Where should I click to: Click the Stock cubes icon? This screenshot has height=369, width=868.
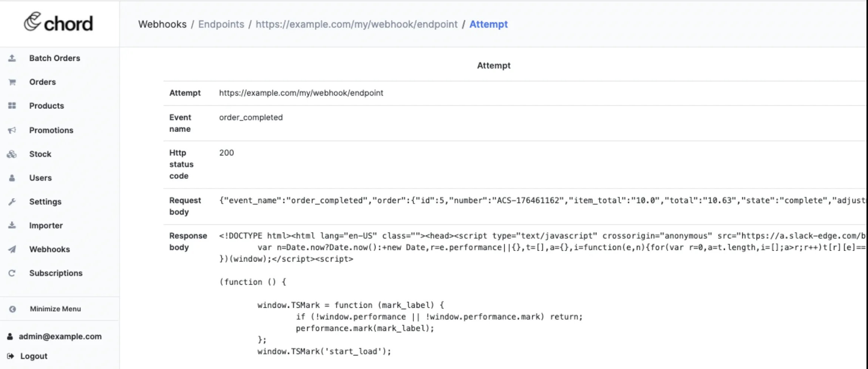tap(12, 154)
